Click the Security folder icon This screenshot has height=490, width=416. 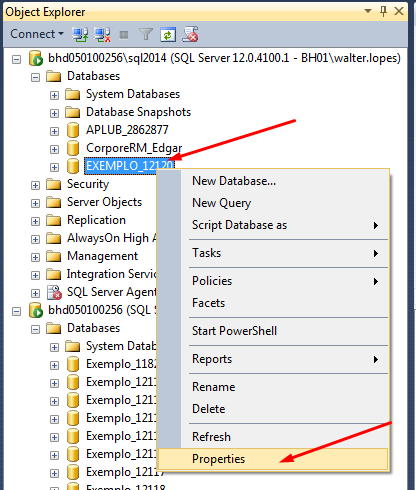[x=54, y=184]
